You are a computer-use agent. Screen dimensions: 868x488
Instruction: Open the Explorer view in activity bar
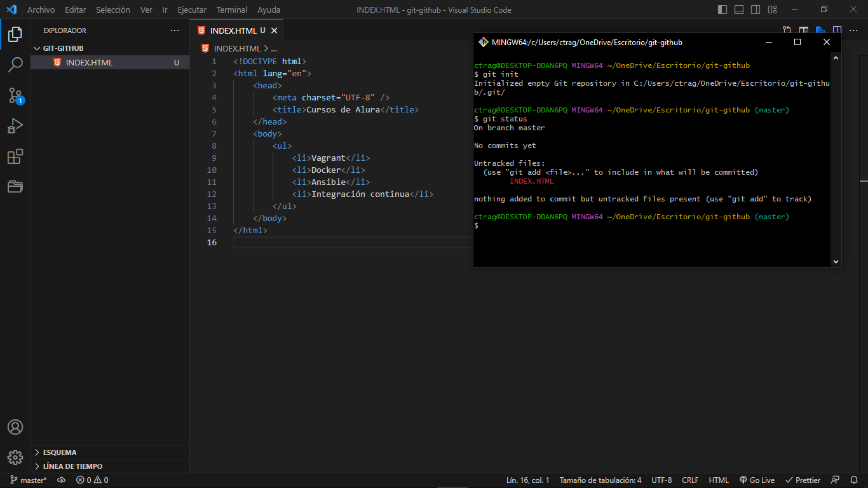click(15, 34)
